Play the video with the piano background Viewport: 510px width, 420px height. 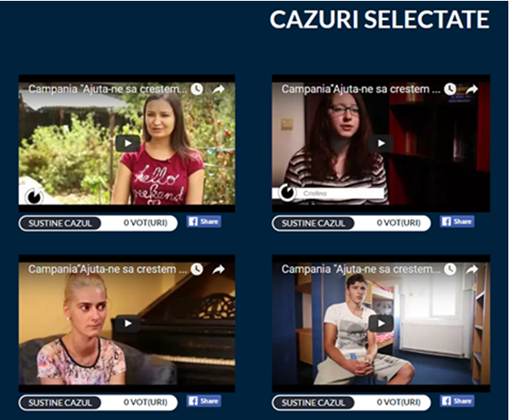click(x=127, y=323)
